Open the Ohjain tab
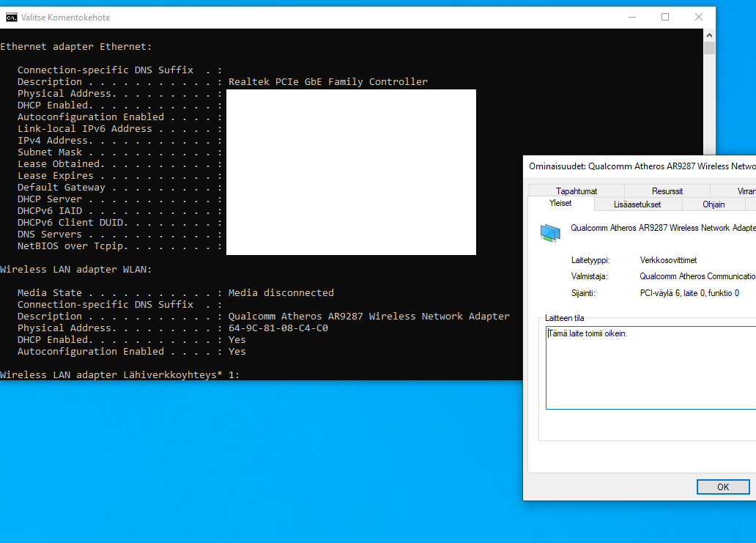The height and width of the screenshot is (543, 756). [714, 204]
